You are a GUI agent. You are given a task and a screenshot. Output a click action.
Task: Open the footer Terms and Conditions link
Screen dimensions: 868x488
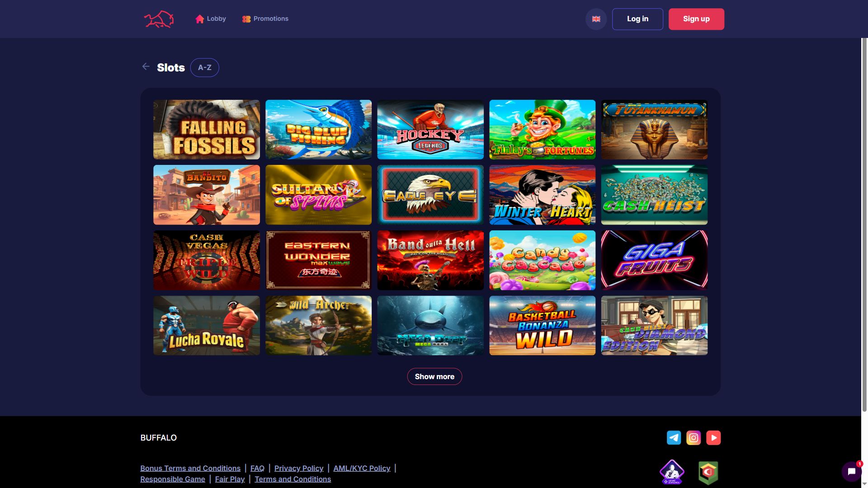point(292,479)
